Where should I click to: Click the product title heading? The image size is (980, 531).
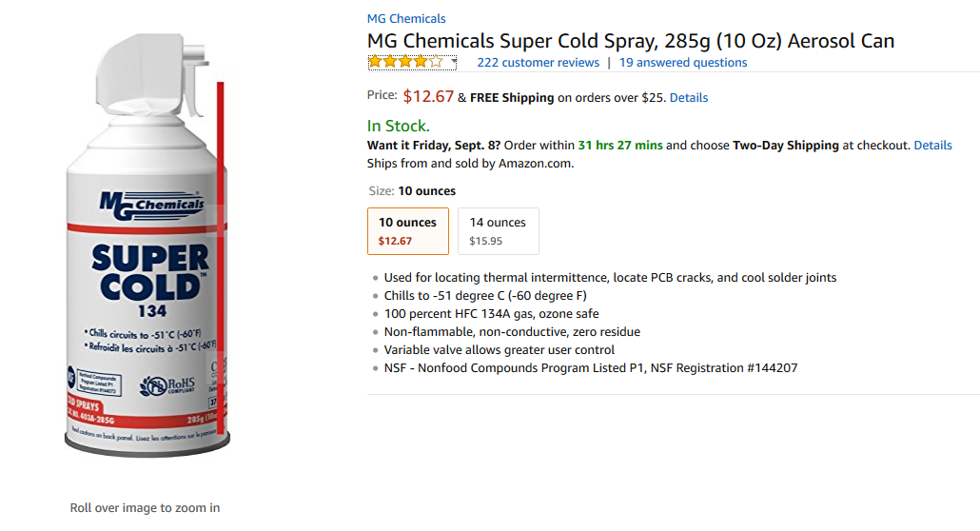631,41
